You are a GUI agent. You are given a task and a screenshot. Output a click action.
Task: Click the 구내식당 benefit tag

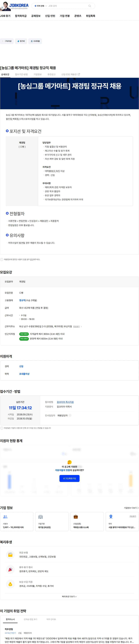7,41
